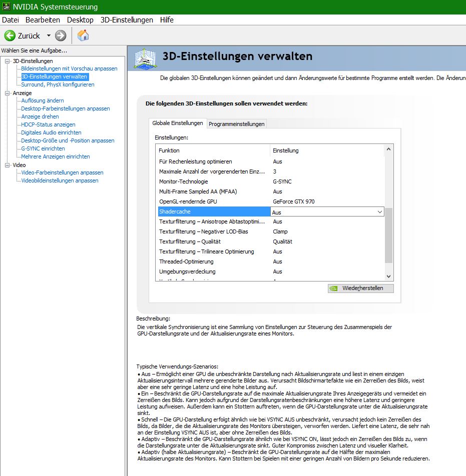Open Auflösung ändern
466x476 pixels.
(x=43, y=100)
